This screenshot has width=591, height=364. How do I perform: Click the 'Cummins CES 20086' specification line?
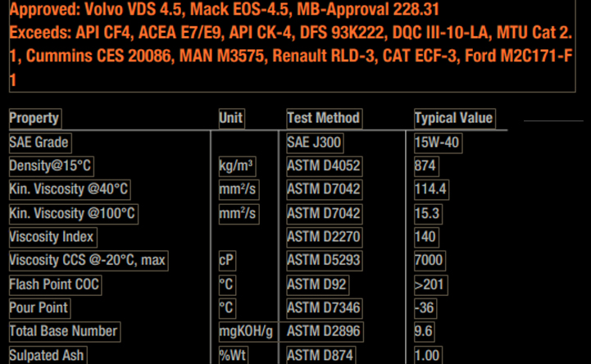pyautogui.click(x=291, y=57)
